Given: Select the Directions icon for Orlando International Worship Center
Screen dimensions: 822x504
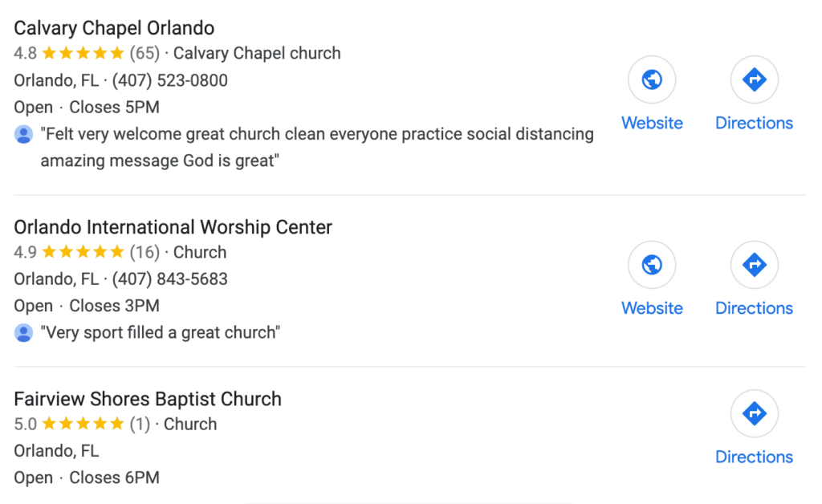Looking at the screenshot, I should [x=754, y=265].
